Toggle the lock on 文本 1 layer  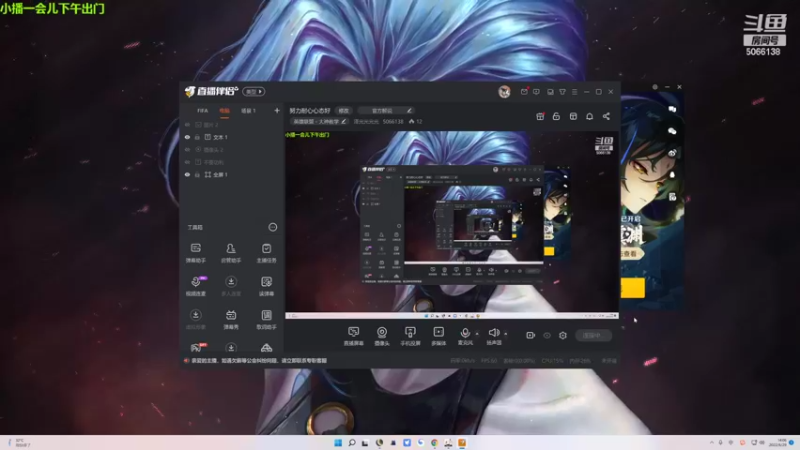point(197,137)
